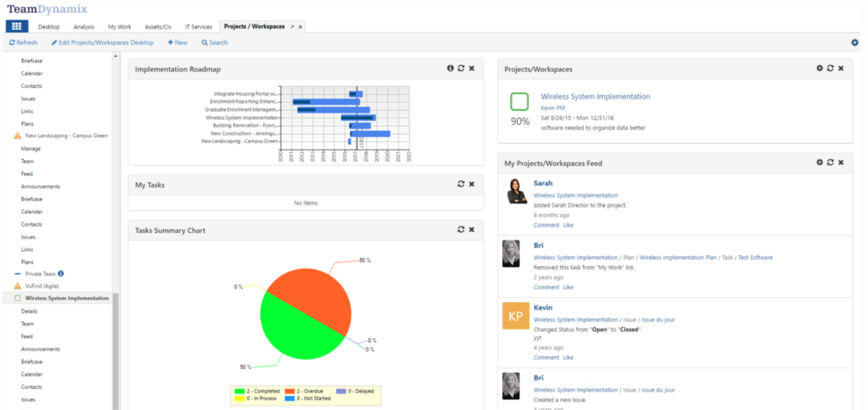Screen dimensions: 868x410
Task: Refresh the My Tasks panel
Action: pos(461,184)
